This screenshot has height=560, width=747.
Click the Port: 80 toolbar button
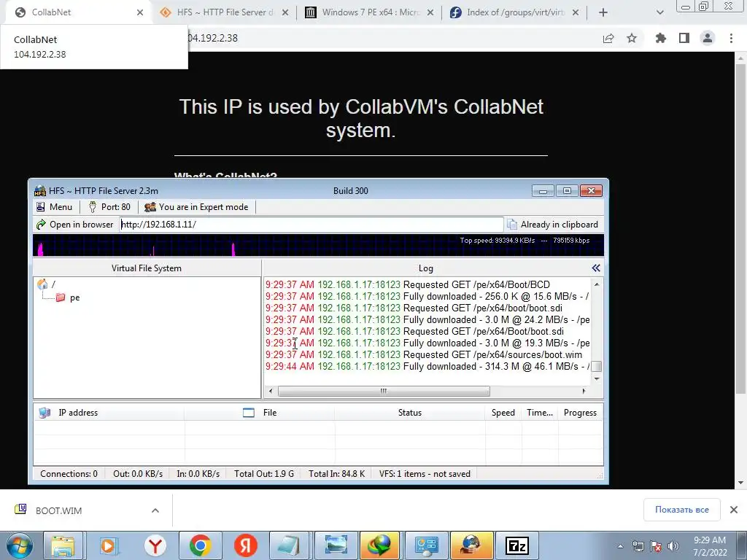(109, 206)
